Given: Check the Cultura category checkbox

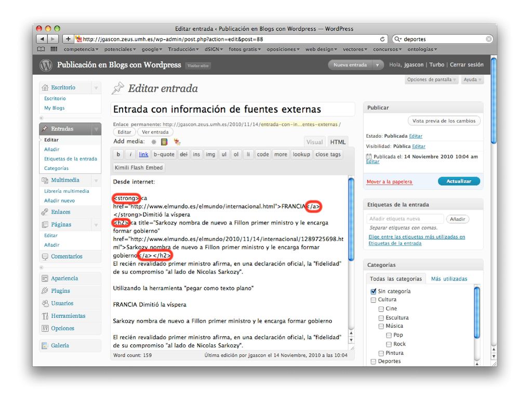Looking at the screenshot, I should click(374, 300).
